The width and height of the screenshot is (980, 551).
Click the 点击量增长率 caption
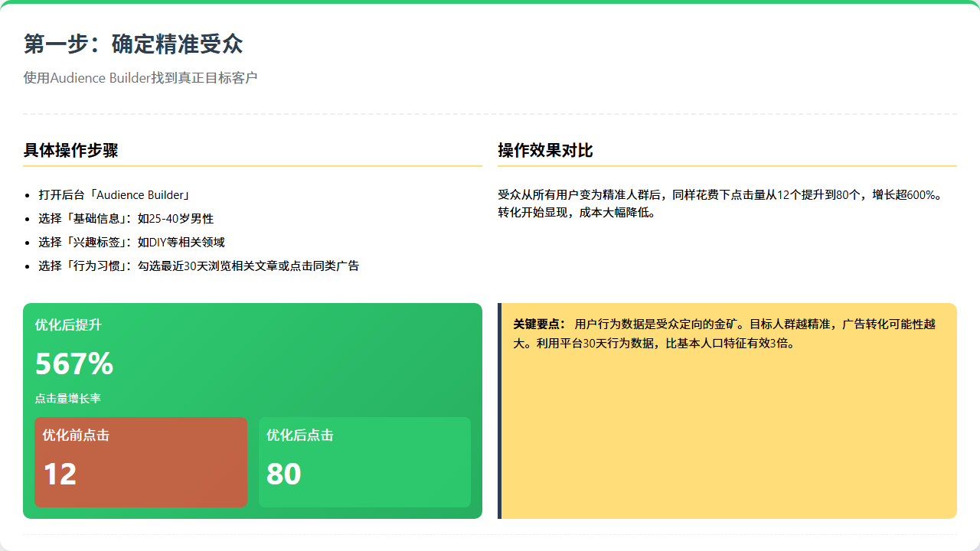click(67, 399)
